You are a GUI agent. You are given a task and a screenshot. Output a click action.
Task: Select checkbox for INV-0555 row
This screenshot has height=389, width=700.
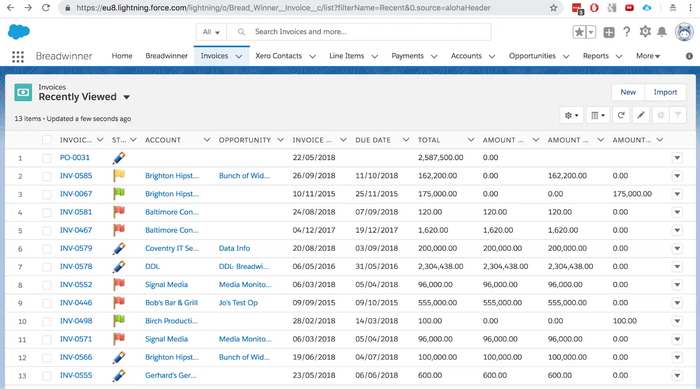click(46, 376)
